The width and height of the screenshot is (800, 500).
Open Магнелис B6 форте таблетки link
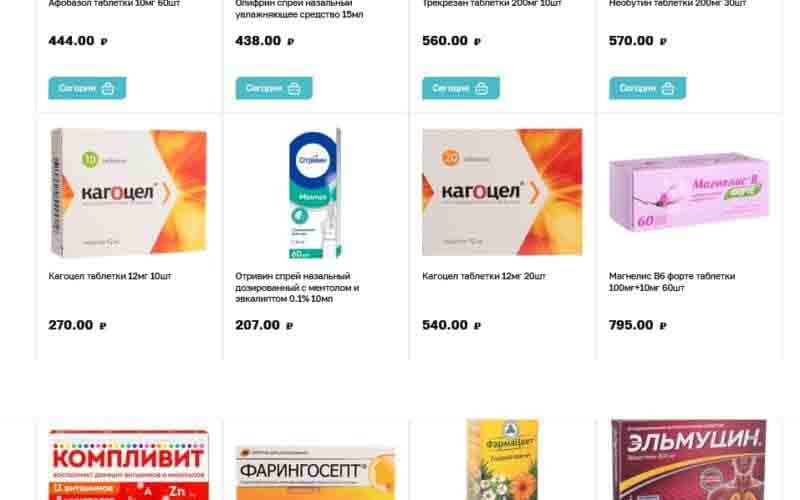[672, 282]
